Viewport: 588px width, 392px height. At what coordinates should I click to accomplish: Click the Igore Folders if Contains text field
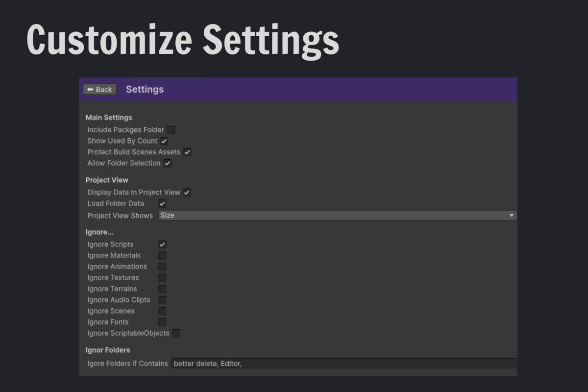(343, 363)
